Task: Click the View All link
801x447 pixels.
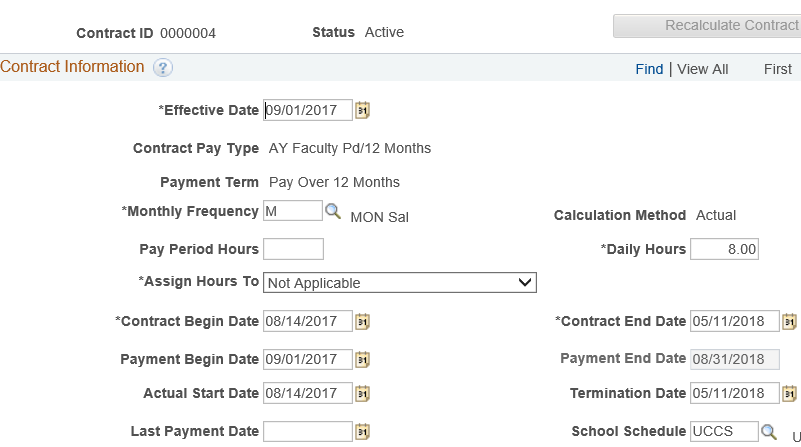Action: click(x=702, y=69)
